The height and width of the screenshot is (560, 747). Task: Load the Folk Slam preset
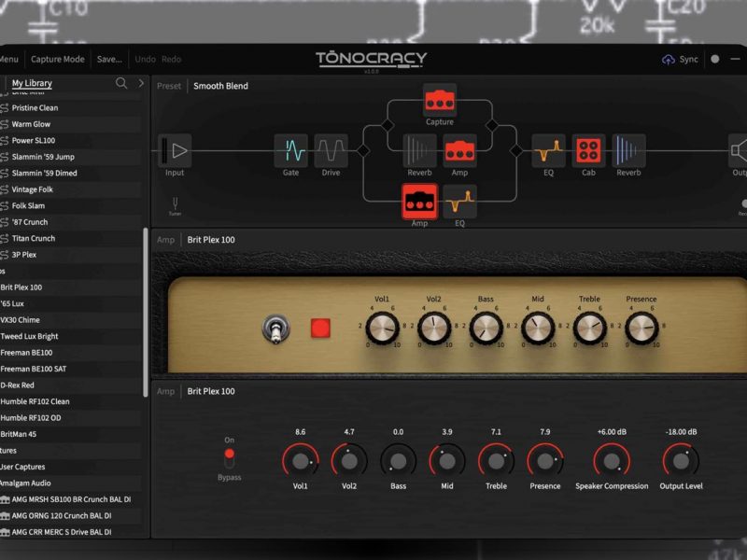71,205
